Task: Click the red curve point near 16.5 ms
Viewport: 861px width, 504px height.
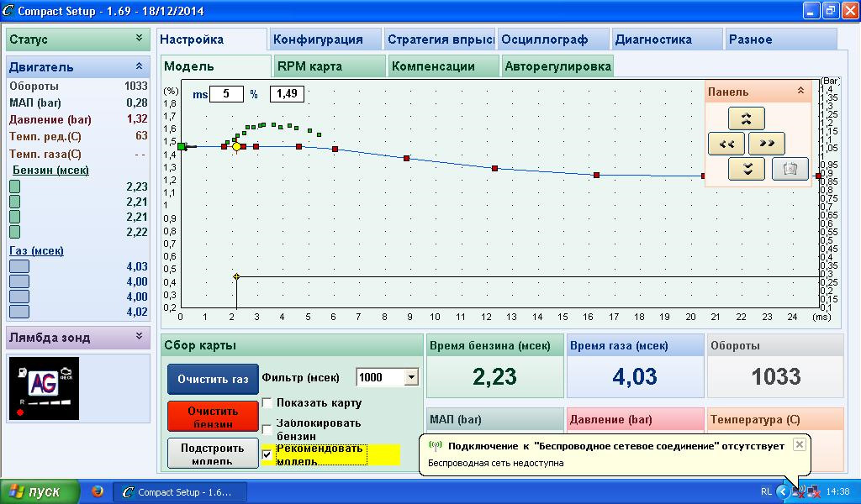Action: click(596, 175)
